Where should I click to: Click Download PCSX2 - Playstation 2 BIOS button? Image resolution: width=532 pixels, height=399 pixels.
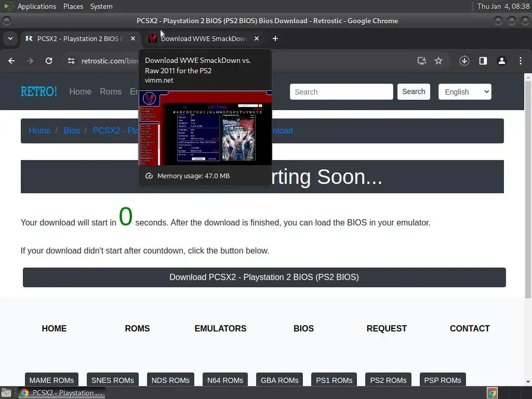tap(264, 277)
